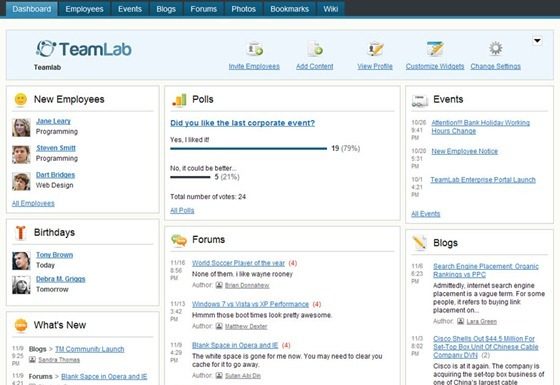Screen dimensions: 560x385
Task: Click author link Lara Green
Action: tap(481, 321)
